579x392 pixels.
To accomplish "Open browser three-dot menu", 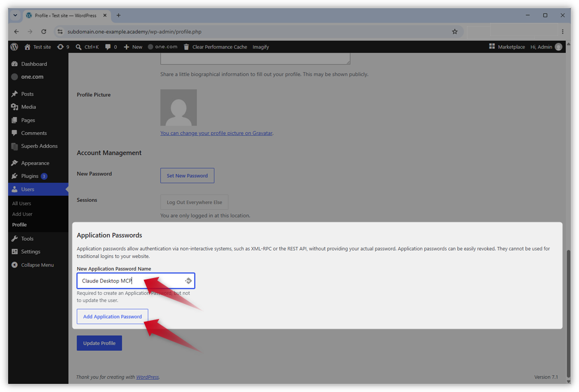I will tap(562, 32).
